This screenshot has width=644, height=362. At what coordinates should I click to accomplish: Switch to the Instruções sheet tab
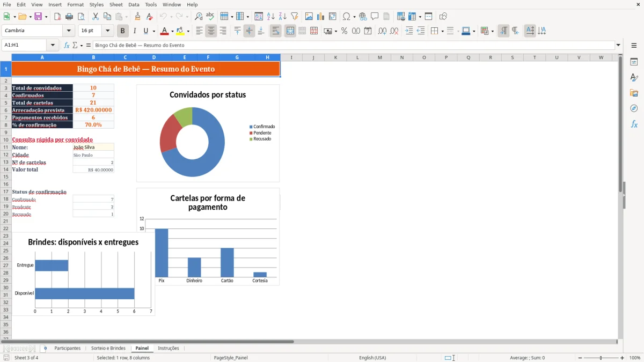pyautogui.click(x=169, y=348)
